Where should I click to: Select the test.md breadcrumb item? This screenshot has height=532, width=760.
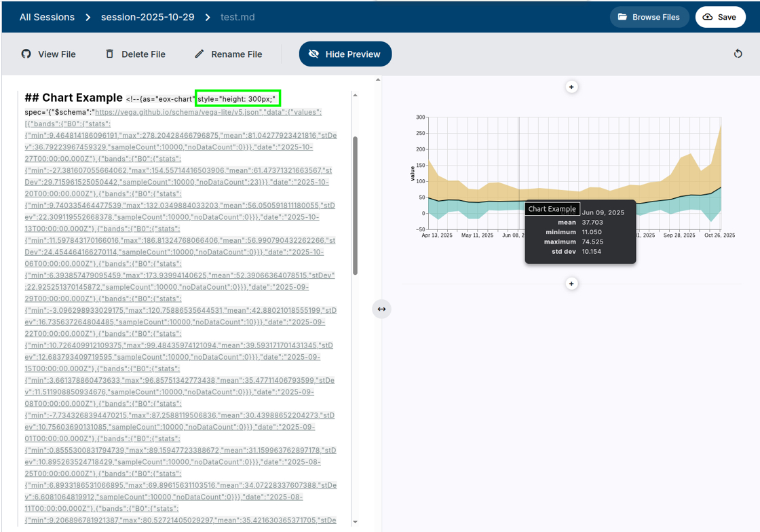tap(237, 17)
